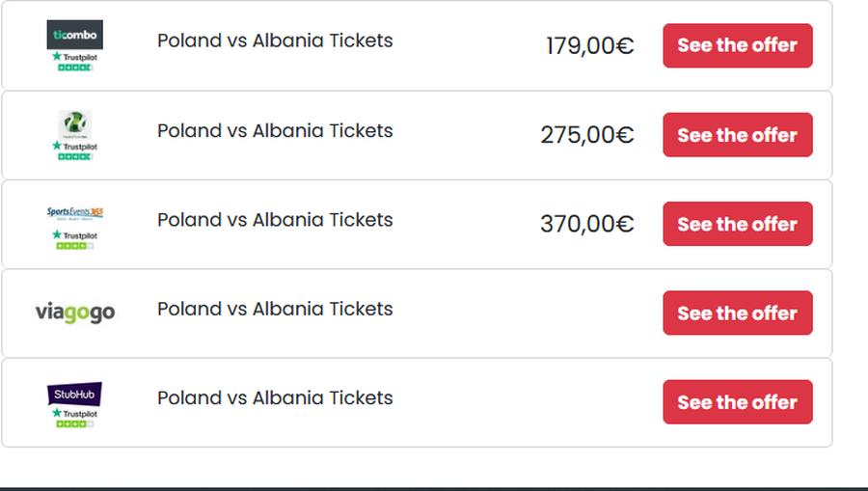The width and height of the screenshot is (868, 491).
Task: Open Trustpilot rating under green football logo
Action: pos(74,150)
